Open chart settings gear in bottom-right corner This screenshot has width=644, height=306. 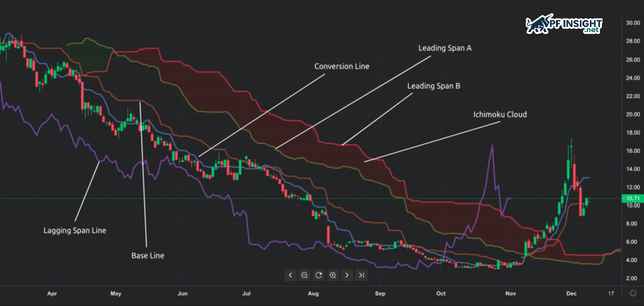631,293
